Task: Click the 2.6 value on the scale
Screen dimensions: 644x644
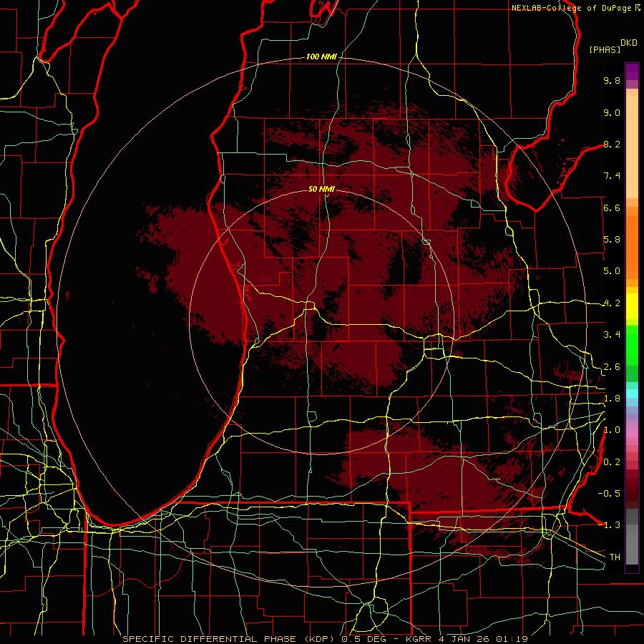Action: click(x=612, y=367)
